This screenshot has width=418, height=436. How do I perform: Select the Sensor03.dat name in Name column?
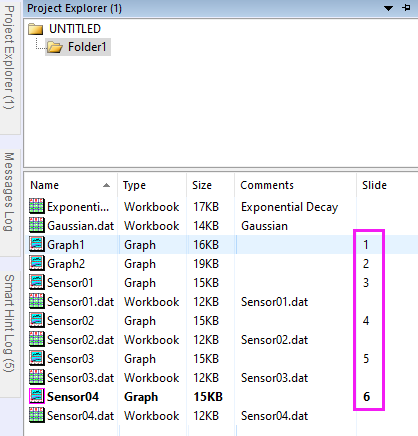(x=81, y=378)
